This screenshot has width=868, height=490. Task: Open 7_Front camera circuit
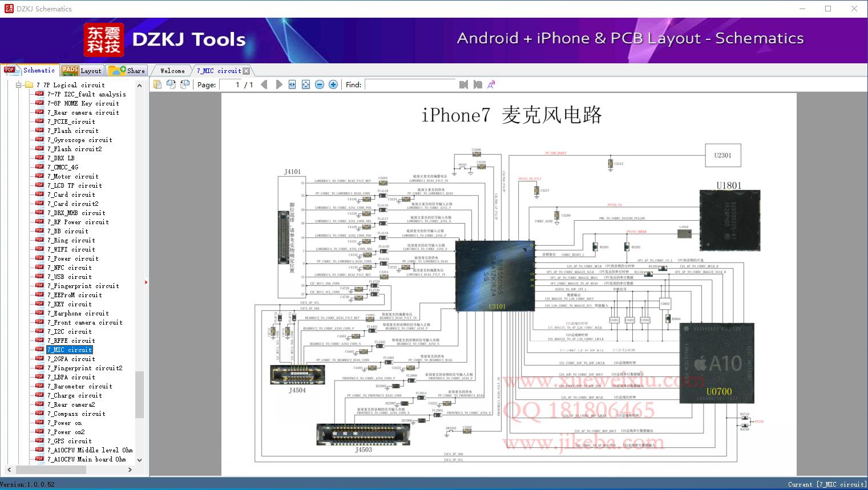pos(85,322)
